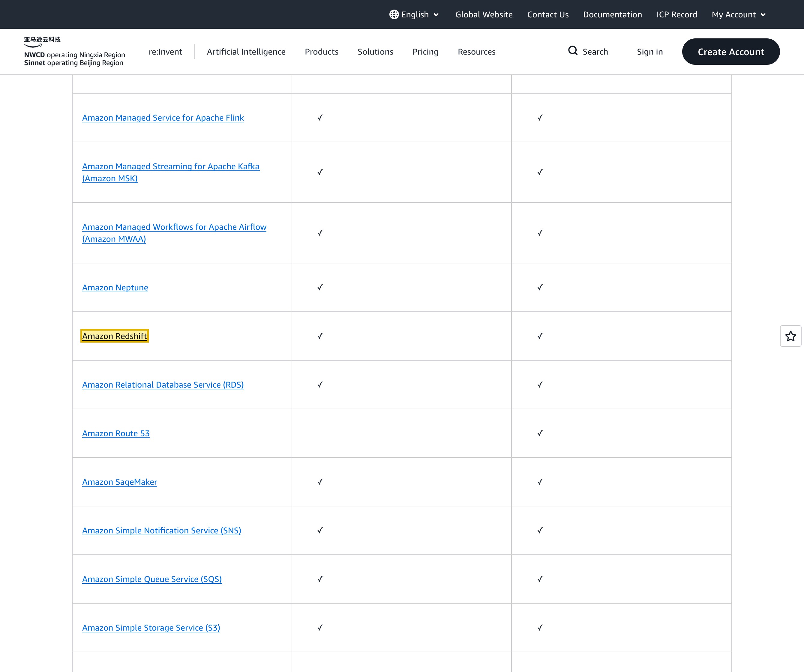The image size is (804, 672).
Task: Expand the My Account dropdown
Action: click(x=739, y=15)
